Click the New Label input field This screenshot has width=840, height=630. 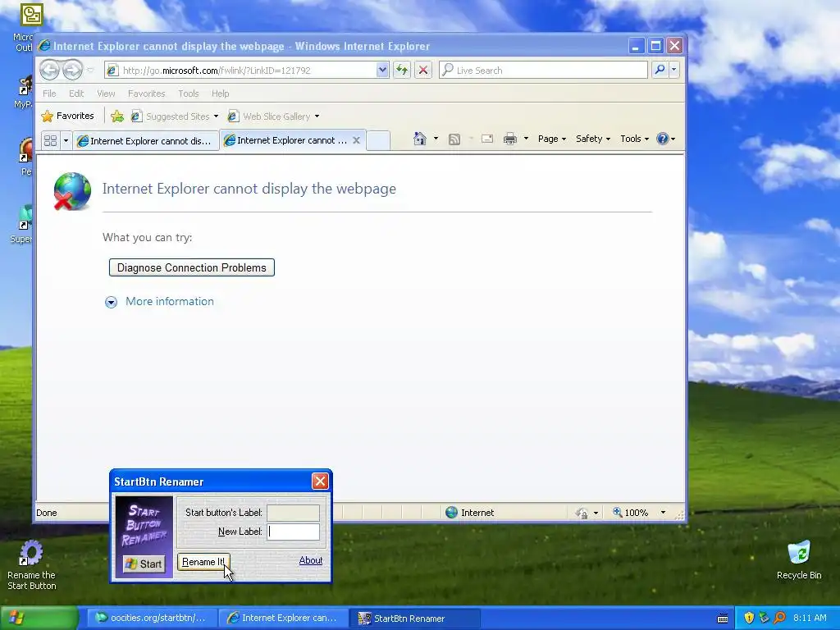pyautogui.click(x=293, y=532)
